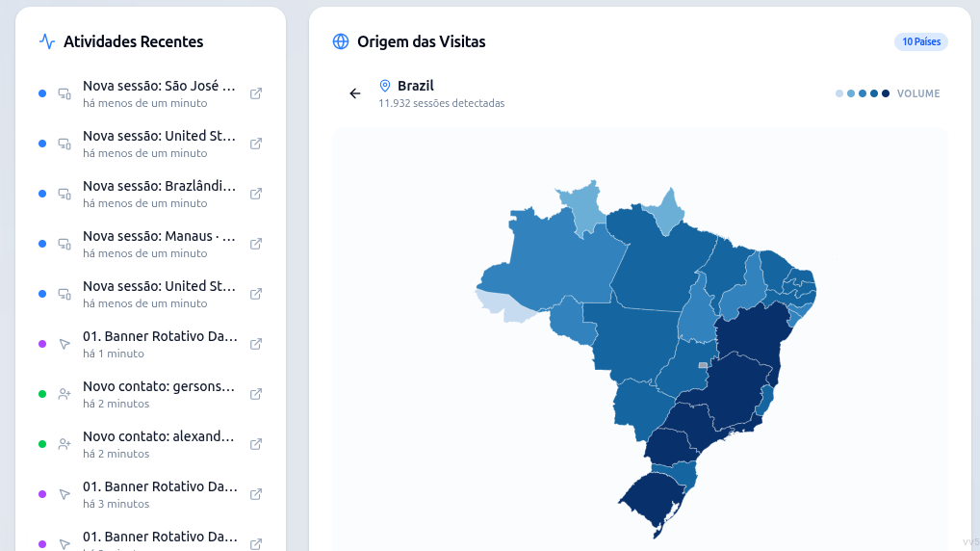Click the 10 Países badge
Image resolution: width=980 pixels, height=551 pixels.
coord(920,42)
